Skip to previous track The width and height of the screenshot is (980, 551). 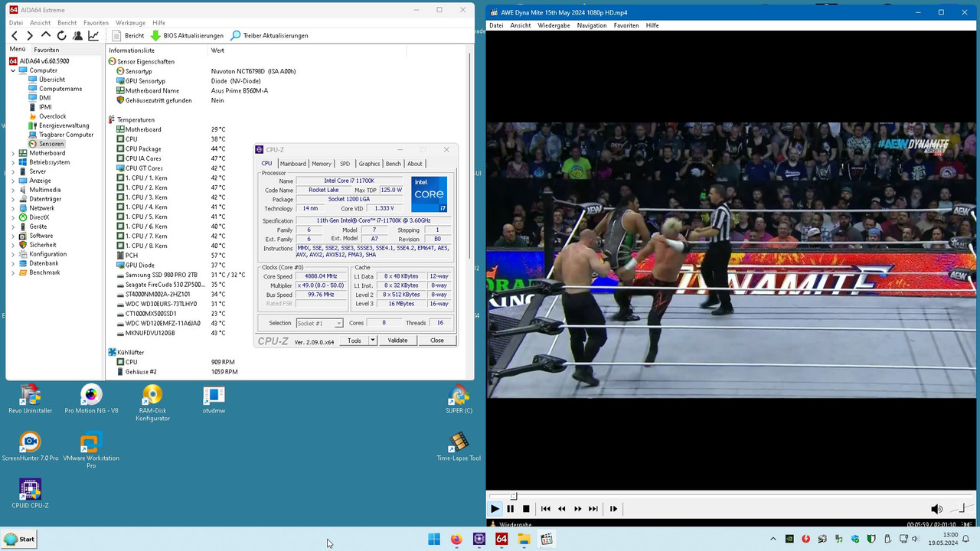point(545,509)
